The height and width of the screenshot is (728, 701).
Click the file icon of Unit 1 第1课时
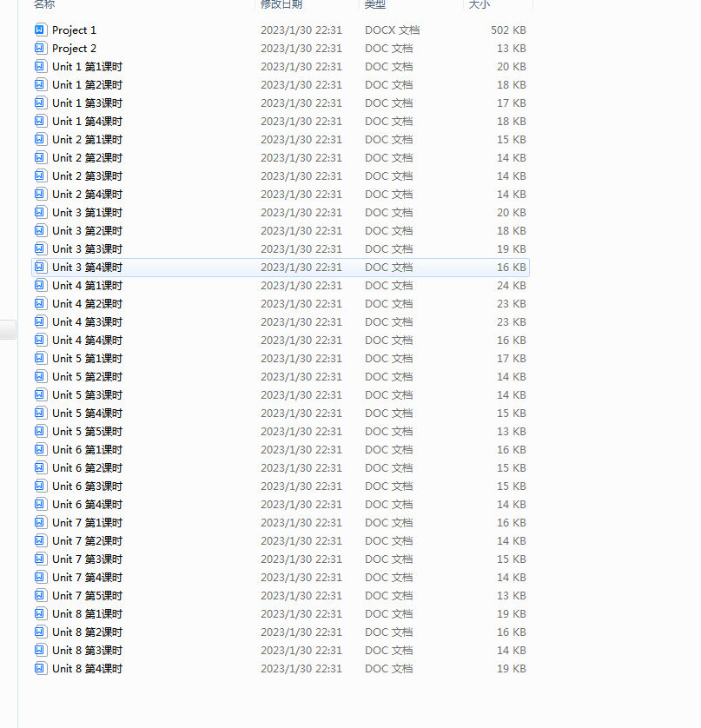click(40, 66)
